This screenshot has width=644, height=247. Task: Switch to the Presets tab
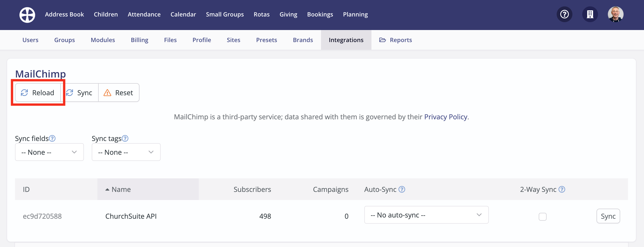(x=266, y=40)
